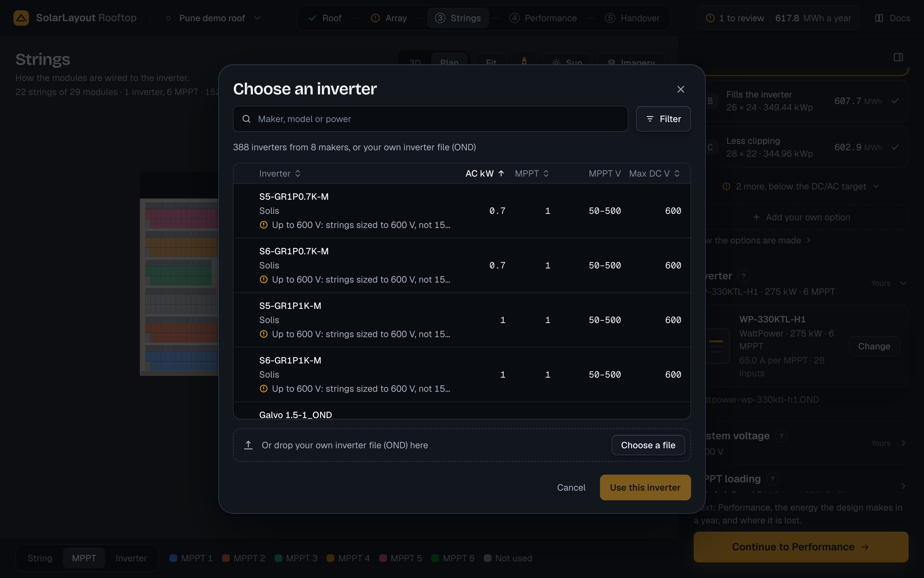Go to the Roof step
The width and height of the screenshot is (924, 578).
325,18
